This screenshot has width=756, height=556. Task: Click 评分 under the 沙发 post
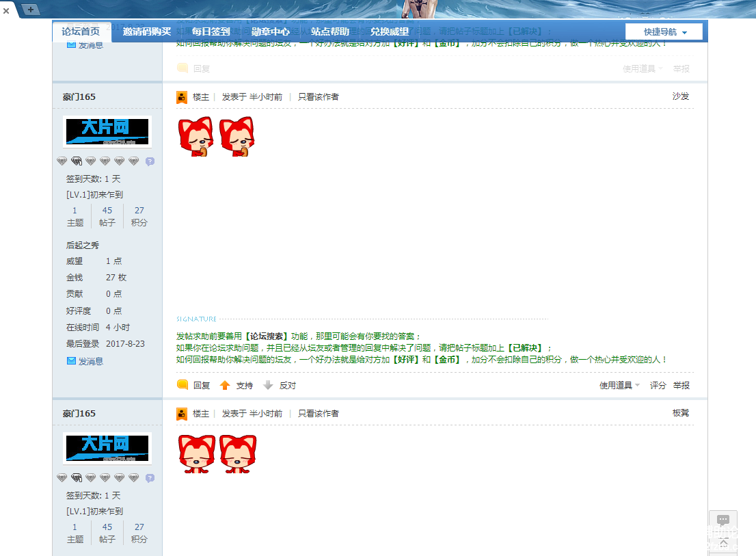point(658,385)
